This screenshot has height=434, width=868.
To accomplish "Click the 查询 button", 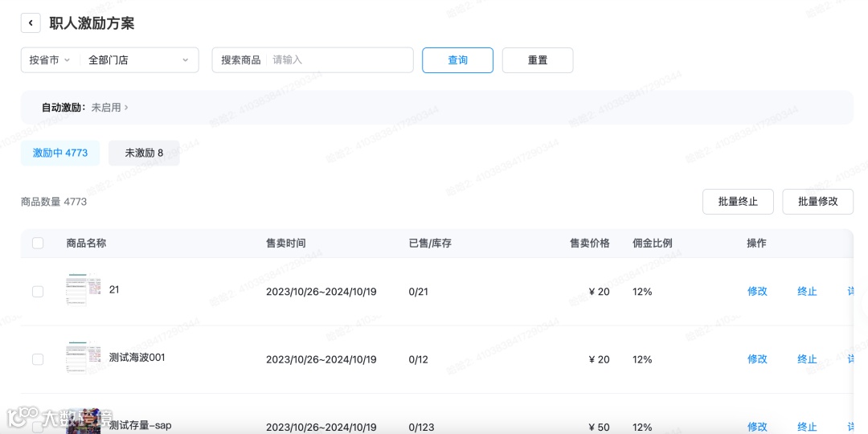I will (458, 59).
